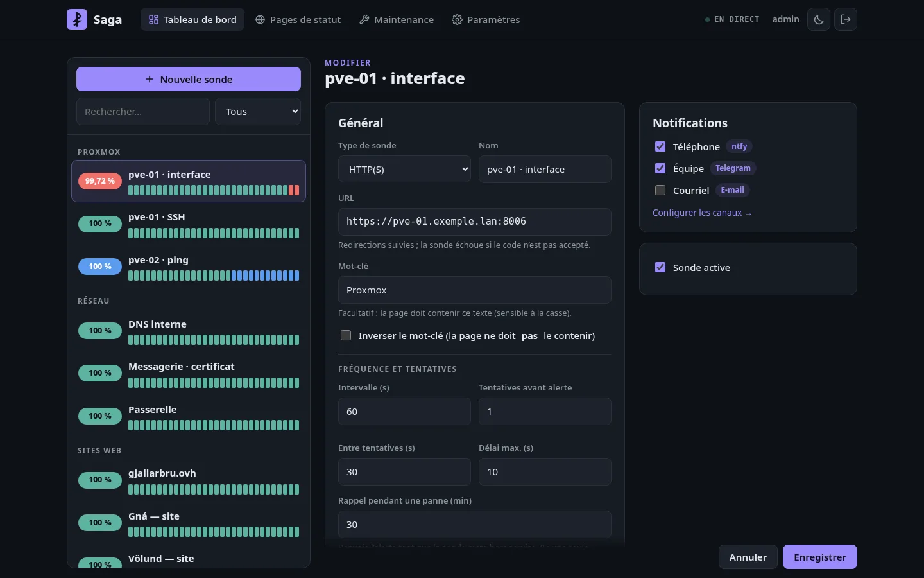This screenshot has height=578, width=924.
Task: Select the gjallarbru.ovh probe
Action: [x=189, y=480]
